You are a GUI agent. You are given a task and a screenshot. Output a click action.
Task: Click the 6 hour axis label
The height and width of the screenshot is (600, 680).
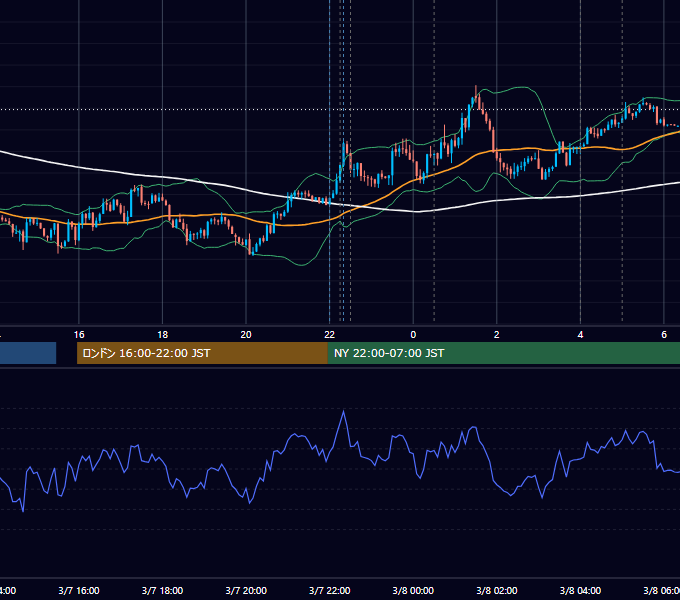[664, 335]
